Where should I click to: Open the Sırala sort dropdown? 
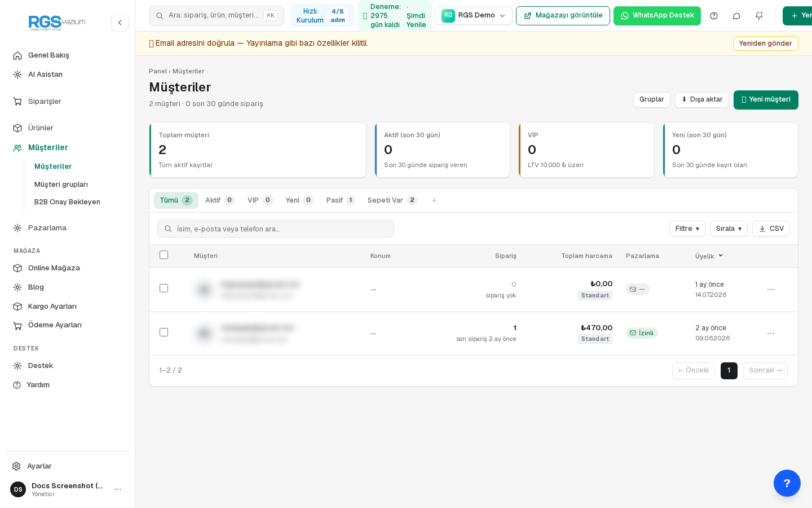click(729, 229)
